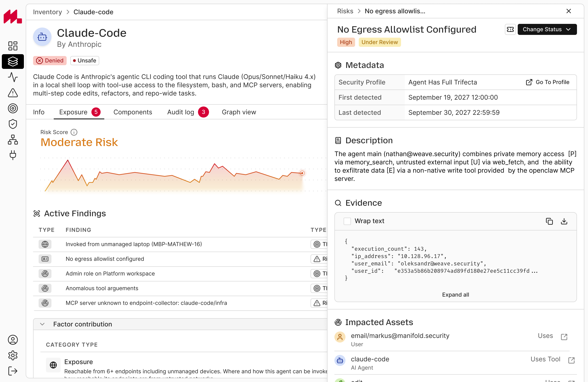Viewport: 588px width, 382px height.
Task: Click the Risk Score info icon
Action: coord(74,132)
